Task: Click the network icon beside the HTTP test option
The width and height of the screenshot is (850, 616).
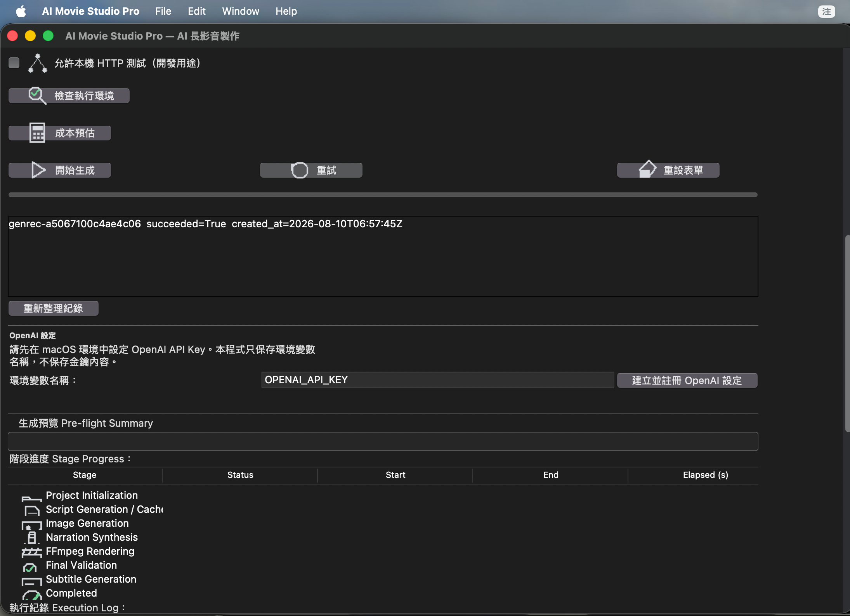Action: click(x=37, y=63)
